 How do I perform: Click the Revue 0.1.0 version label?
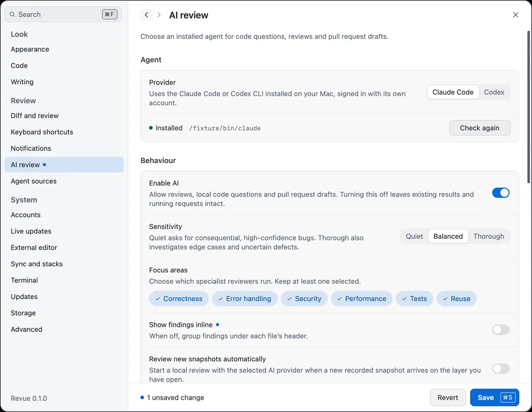29,398
